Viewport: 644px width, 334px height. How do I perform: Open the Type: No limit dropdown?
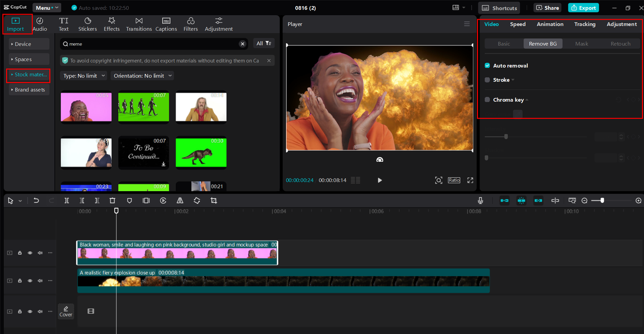[x=84, y=75]
